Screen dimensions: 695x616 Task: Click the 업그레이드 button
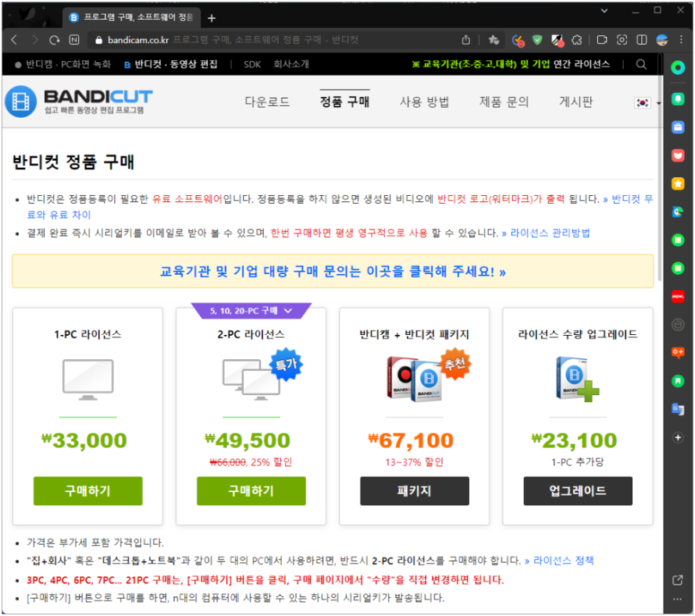pyautogui.click(x=578, y=490)
